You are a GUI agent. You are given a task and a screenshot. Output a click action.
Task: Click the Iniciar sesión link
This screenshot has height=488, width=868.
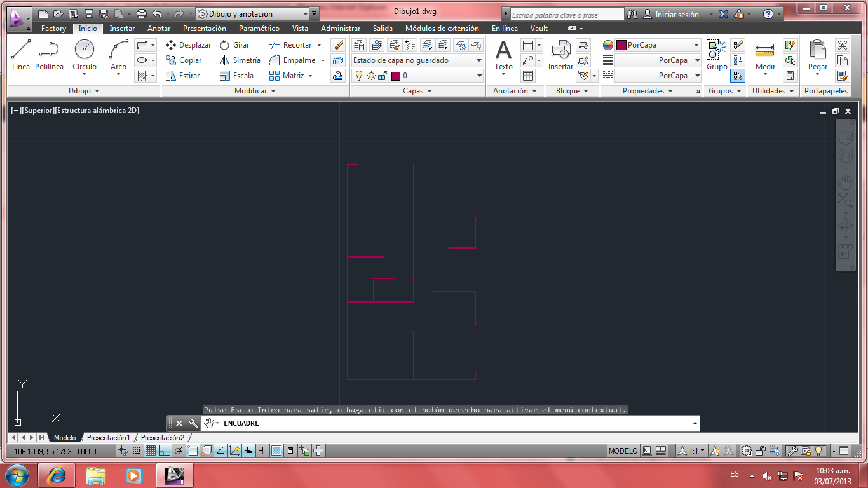(x=675, y=14)
